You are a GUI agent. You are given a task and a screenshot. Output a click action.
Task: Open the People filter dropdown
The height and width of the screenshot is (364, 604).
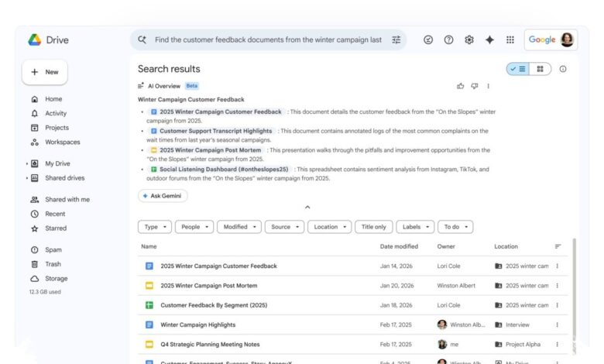pyautogui.click(x=194, y=227)
